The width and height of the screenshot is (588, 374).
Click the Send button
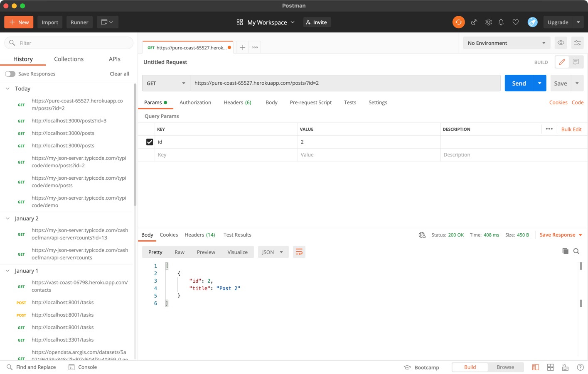pyautogui.click(x=519, y=83)
